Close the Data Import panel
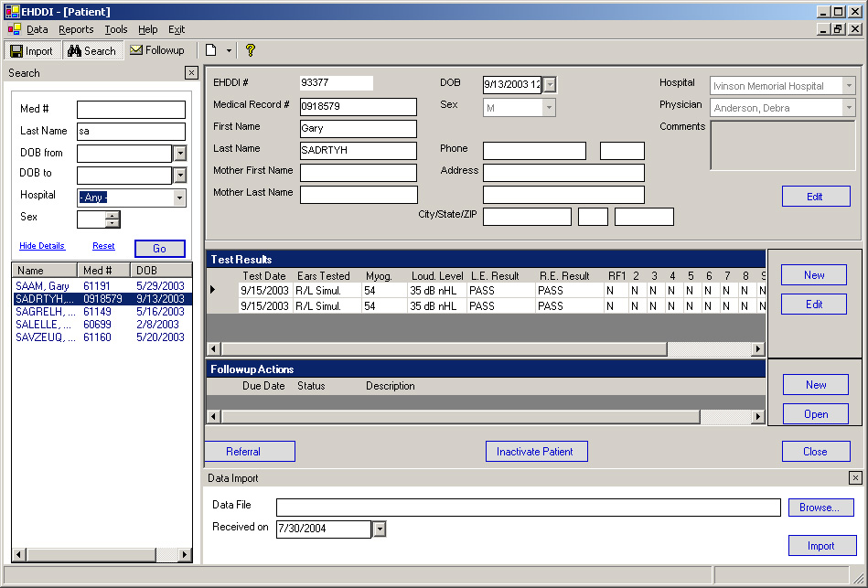Image resolution: width=868 pixels, height=588 pixels. tap(855, 478)
